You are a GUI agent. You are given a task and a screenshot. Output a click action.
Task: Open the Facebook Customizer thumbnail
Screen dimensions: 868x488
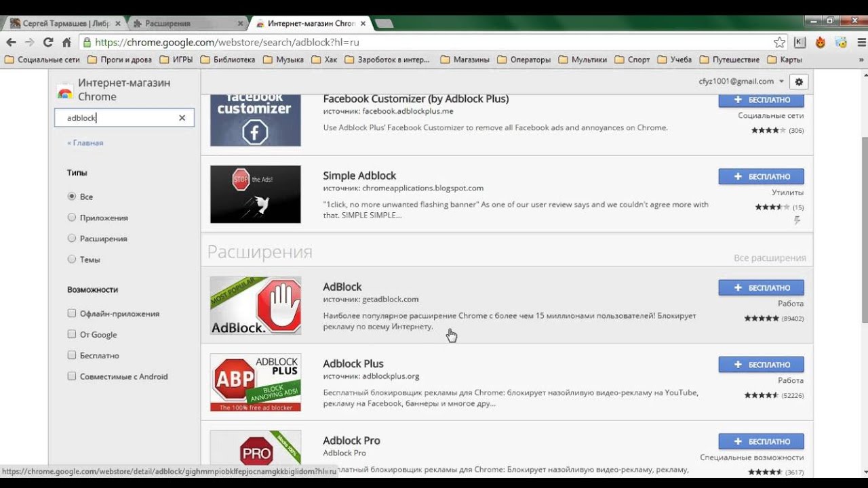pos(255,121)
